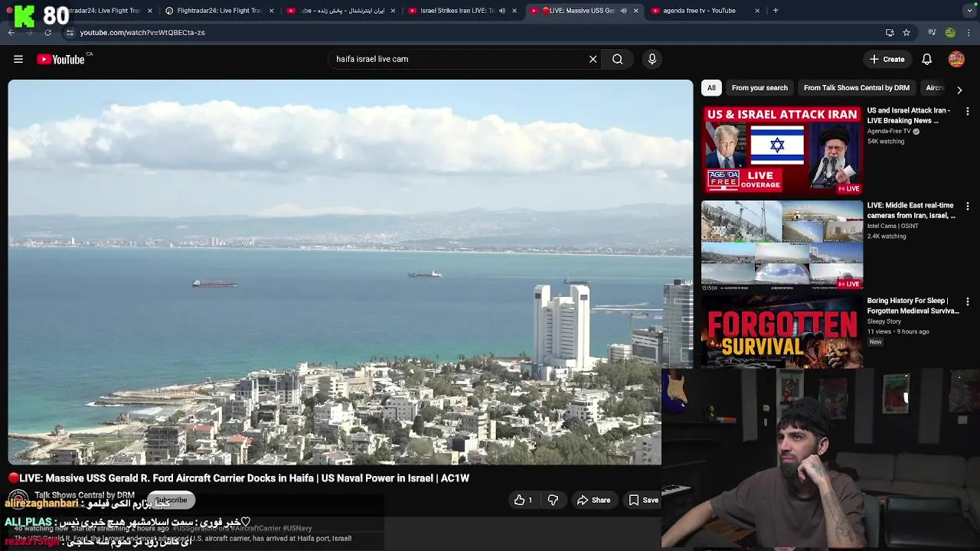
Task: Open the tab search dropdown arrow
Action: pos(970,11)
